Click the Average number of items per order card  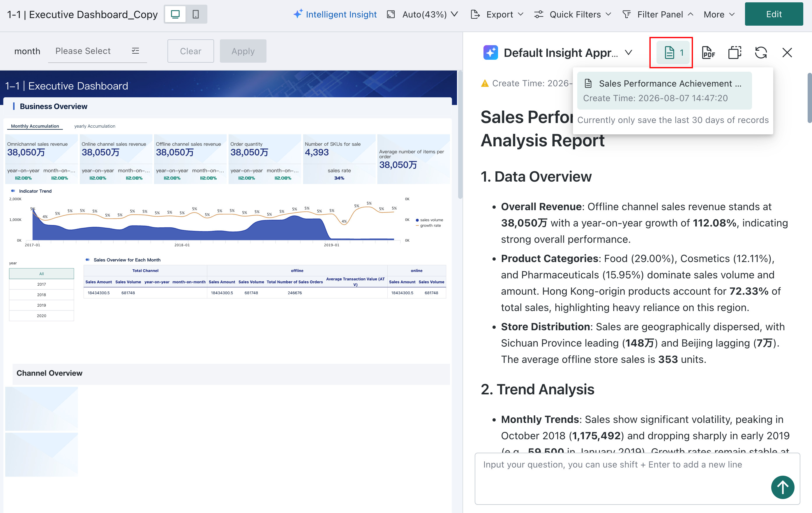[413, 159]
